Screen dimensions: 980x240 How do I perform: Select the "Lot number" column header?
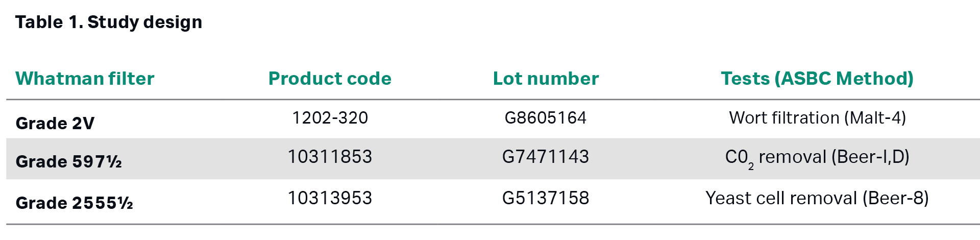coord(546,79)
